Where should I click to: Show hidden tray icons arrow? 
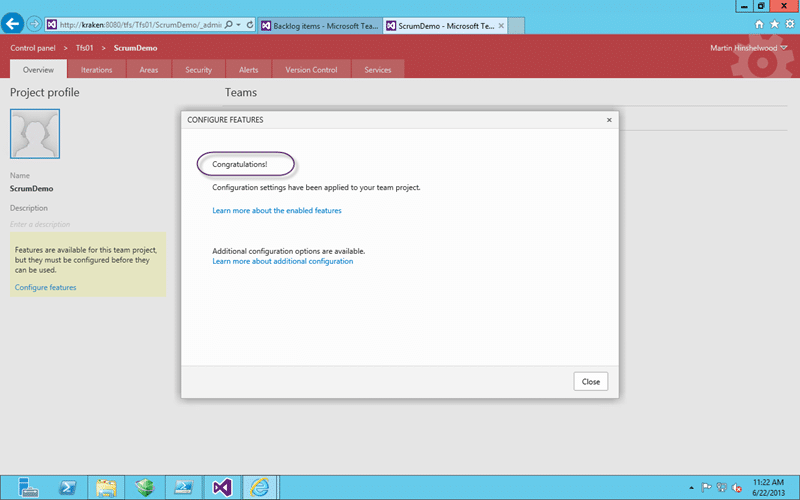[x=691, y=488]
